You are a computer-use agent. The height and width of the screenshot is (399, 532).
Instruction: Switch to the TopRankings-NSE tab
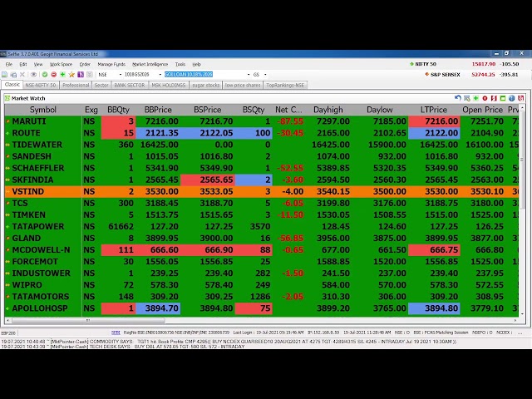[285, 85]
